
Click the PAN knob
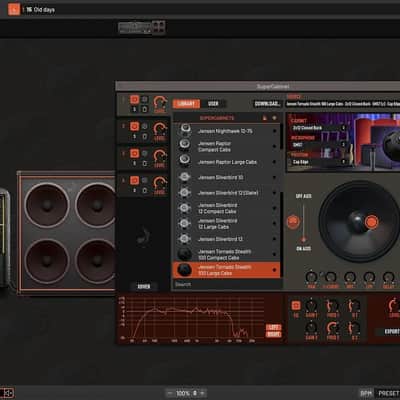311,277
